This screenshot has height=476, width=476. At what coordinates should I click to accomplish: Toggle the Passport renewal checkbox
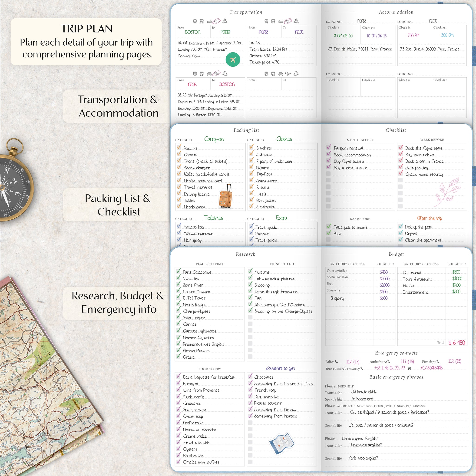click(x=328, y=147)
